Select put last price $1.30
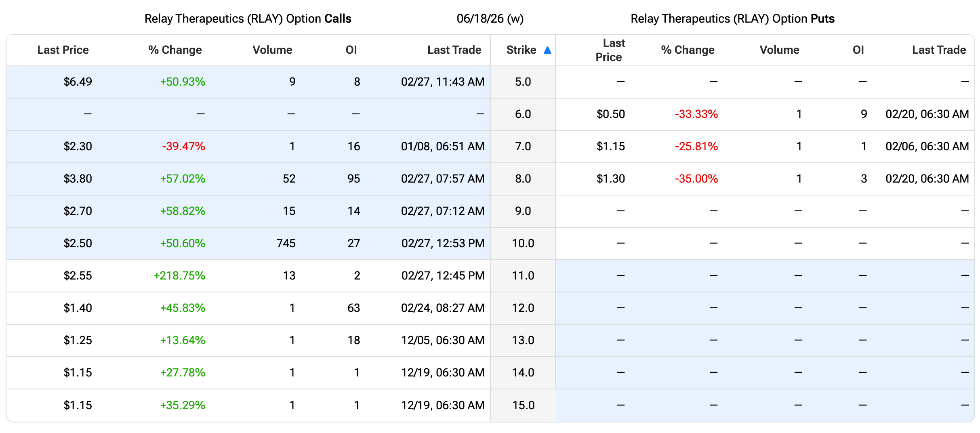The height and width of the screenshot is (433, 980). (x=610, y=179)
